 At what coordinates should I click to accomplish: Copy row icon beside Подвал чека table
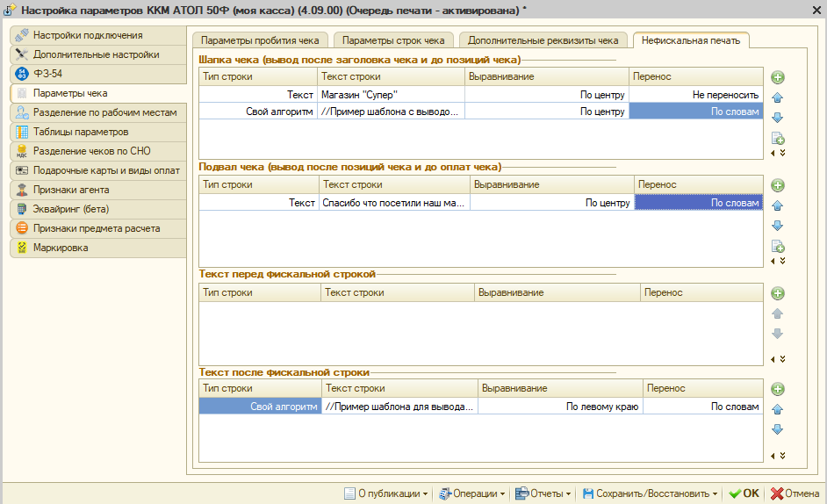tap(778, 247)
